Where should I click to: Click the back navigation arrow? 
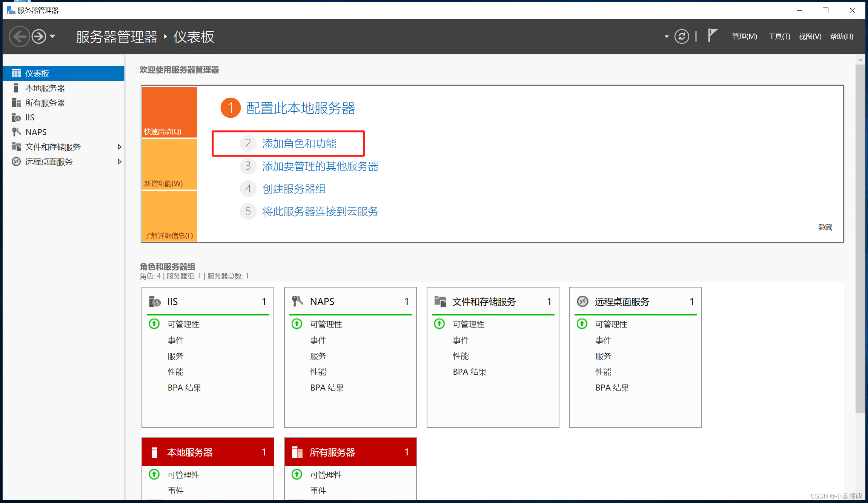[19, 37]
